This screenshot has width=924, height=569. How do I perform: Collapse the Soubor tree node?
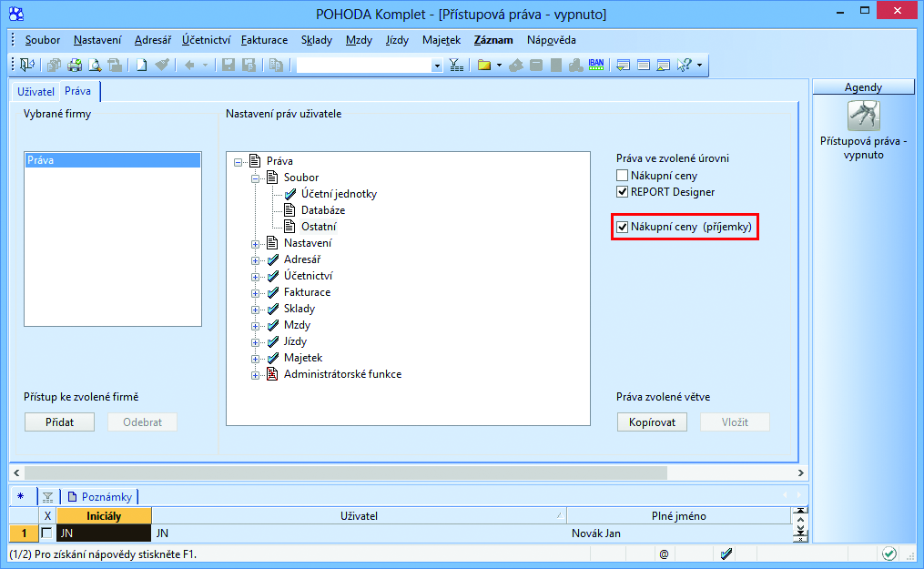click(255, 178)
